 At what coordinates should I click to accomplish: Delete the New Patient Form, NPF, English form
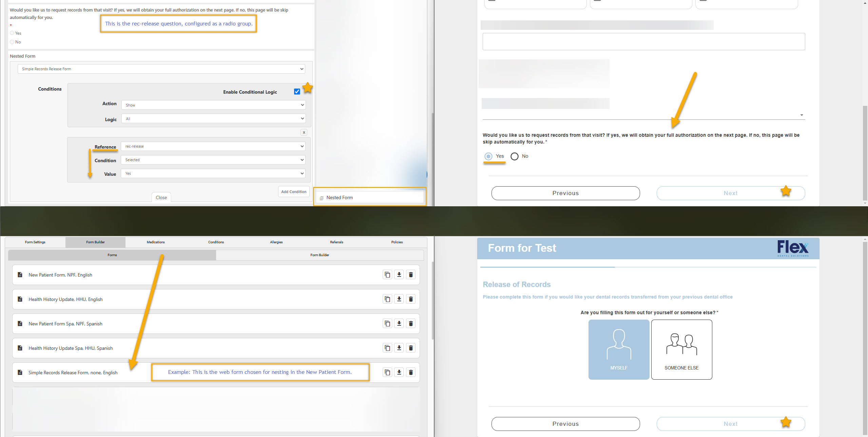click(x=410, y=275)
